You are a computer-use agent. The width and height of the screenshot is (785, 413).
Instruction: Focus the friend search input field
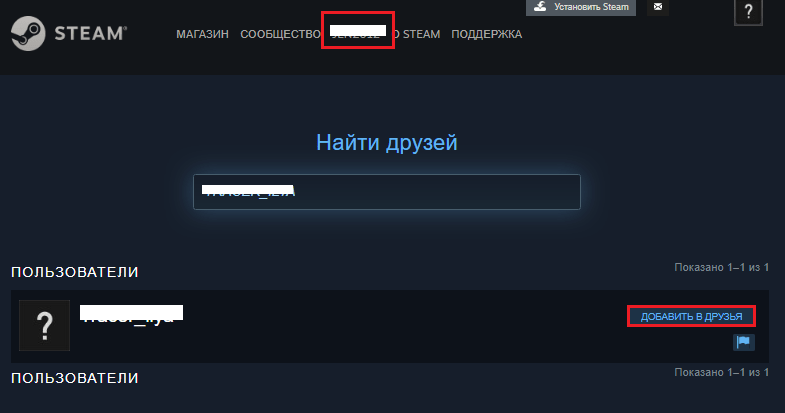pos(387,192)
